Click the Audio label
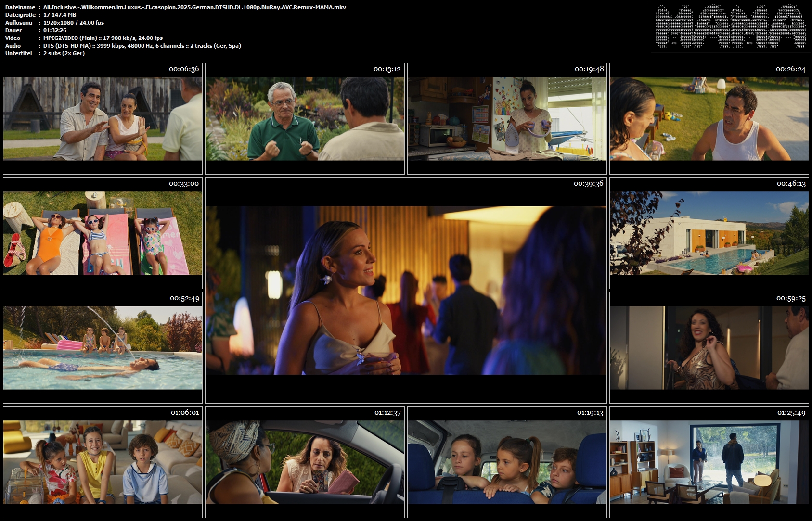Screen dimensions: 812x521 click(13, 46)
